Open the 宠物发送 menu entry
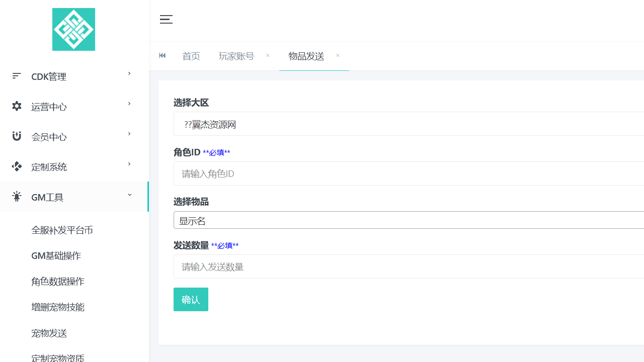Viewport: 644px width, 362px height. (x=49, y=333)
